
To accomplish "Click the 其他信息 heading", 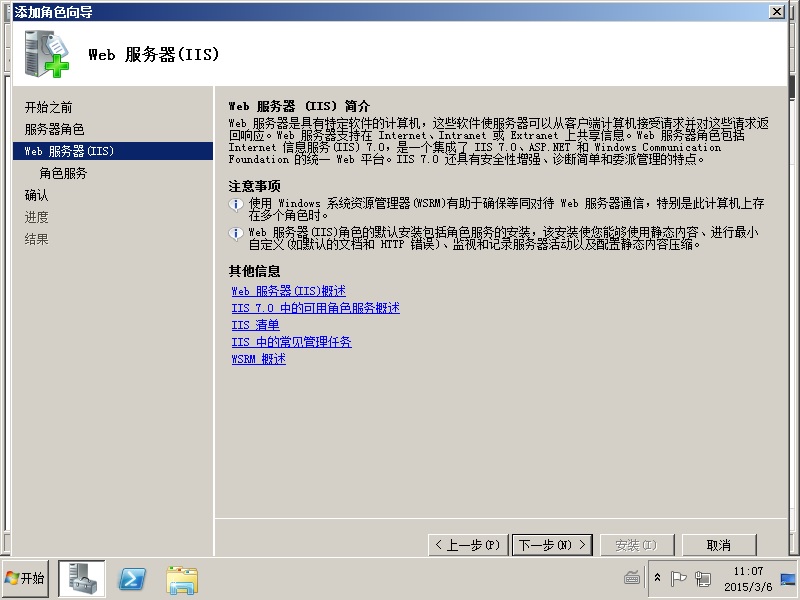I will tap(255, 271).
